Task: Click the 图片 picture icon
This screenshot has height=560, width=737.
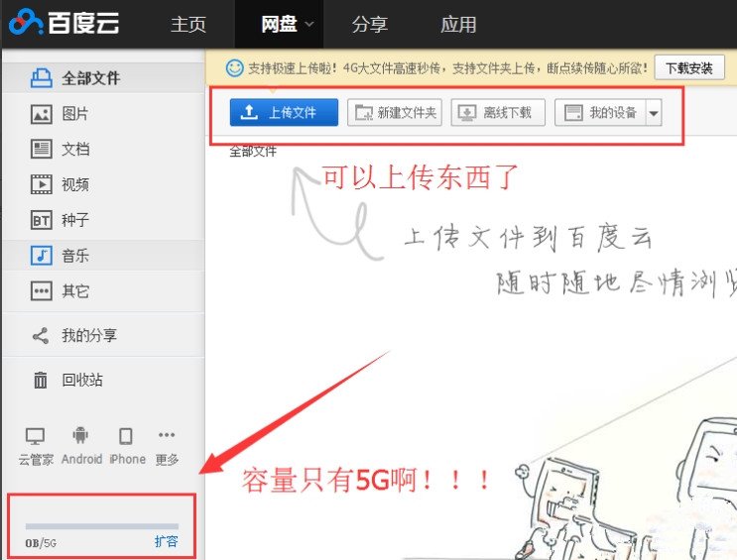Action: pyautogui.click(x=42, y=114)
